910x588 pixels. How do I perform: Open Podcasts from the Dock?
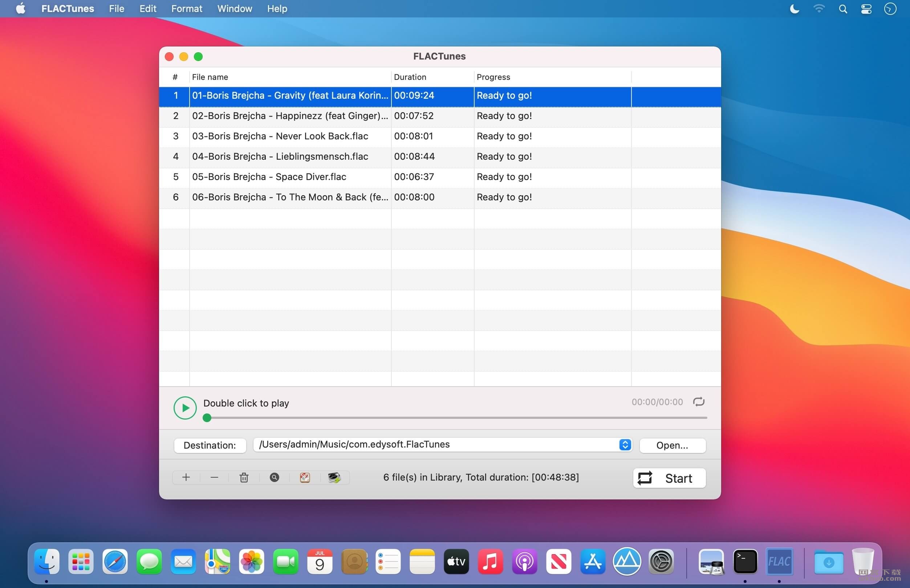click(x=524, y=561)
